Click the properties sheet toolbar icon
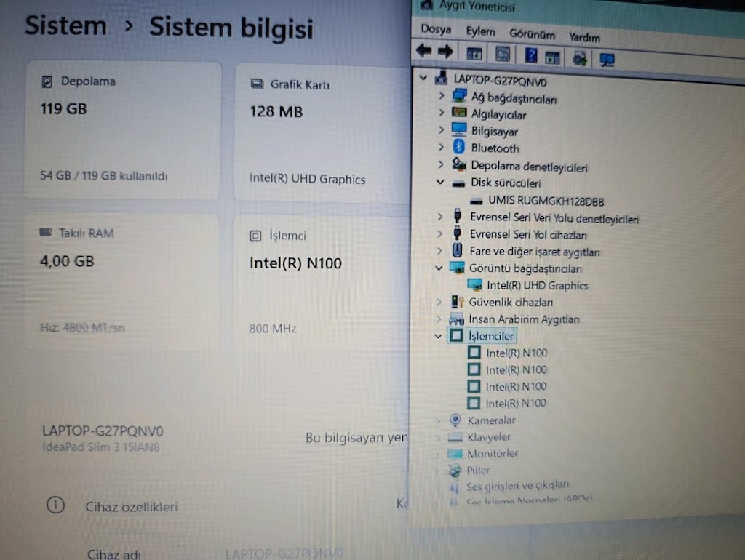 point(503,55)
